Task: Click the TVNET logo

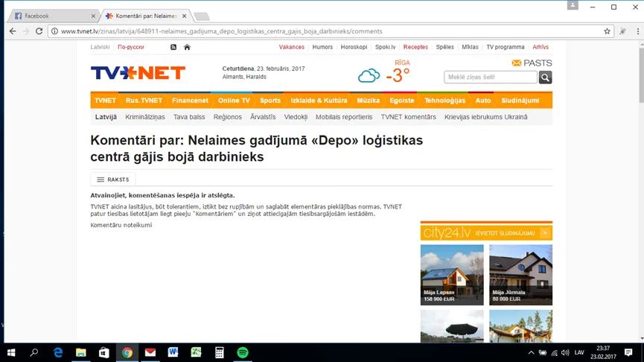Action: click(138, 73)
